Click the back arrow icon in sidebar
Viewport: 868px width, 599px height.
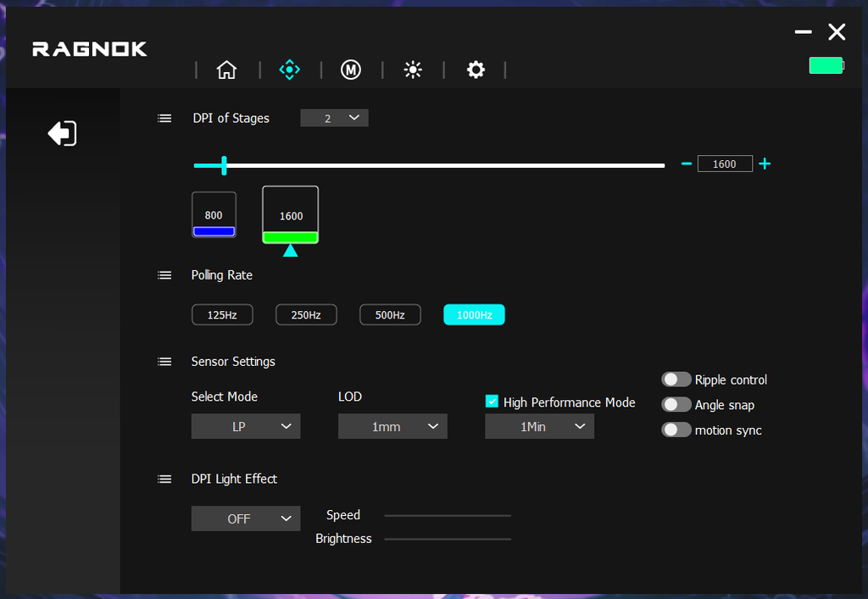tap(62, 133)
